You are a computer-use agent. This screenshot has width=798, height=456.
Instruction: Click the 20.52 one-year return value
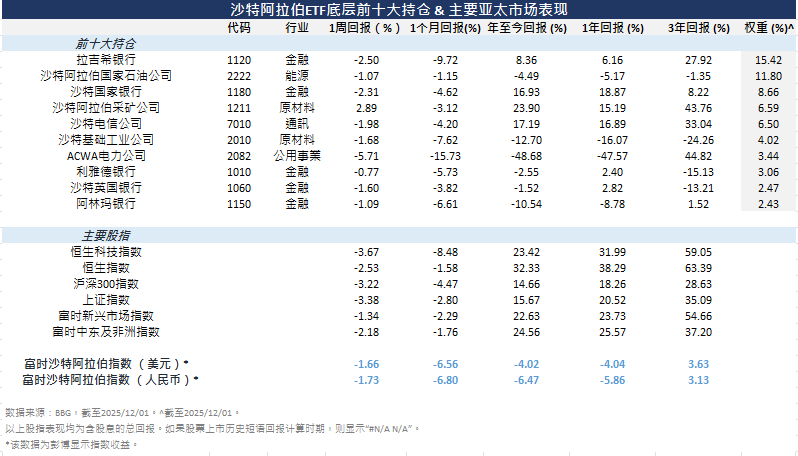tap(612, 300)
